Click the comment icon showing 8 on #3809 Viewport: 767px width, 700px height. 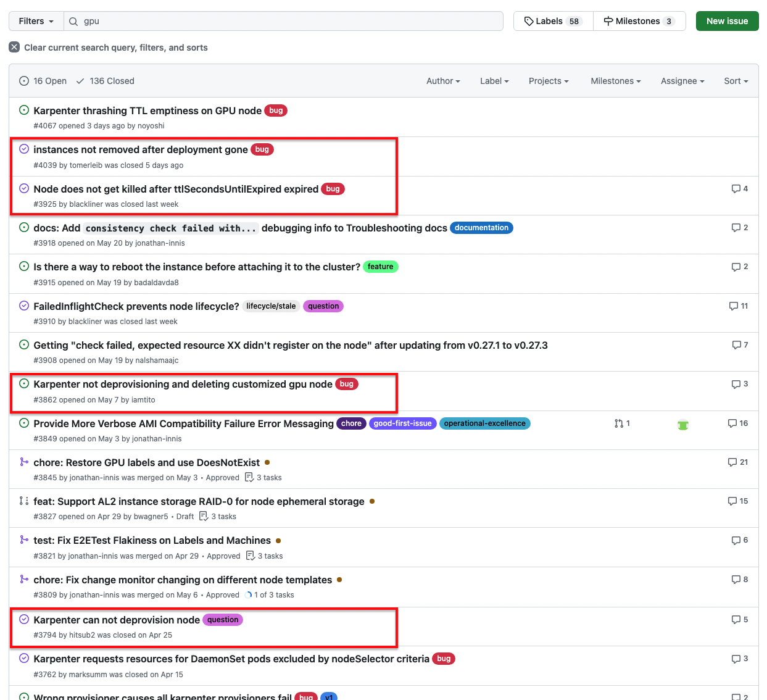[x=736, y=580]
